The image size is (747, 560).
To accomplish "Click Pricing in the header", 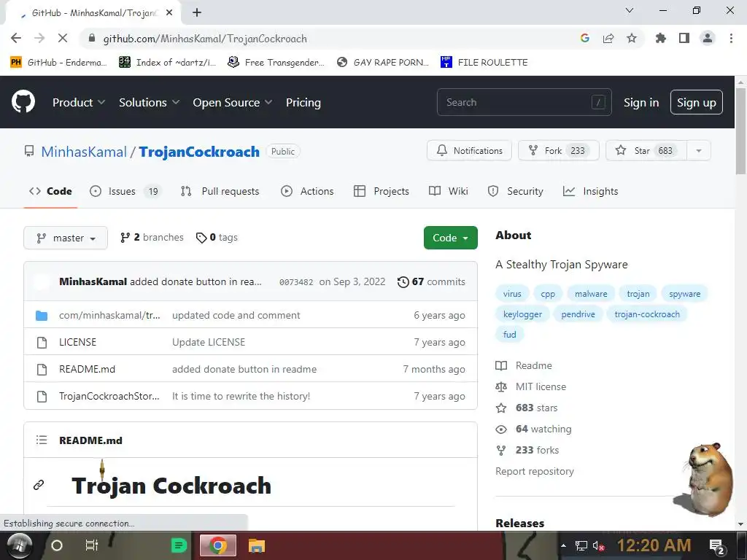I will pyautogui.click(x=303, y=102).
